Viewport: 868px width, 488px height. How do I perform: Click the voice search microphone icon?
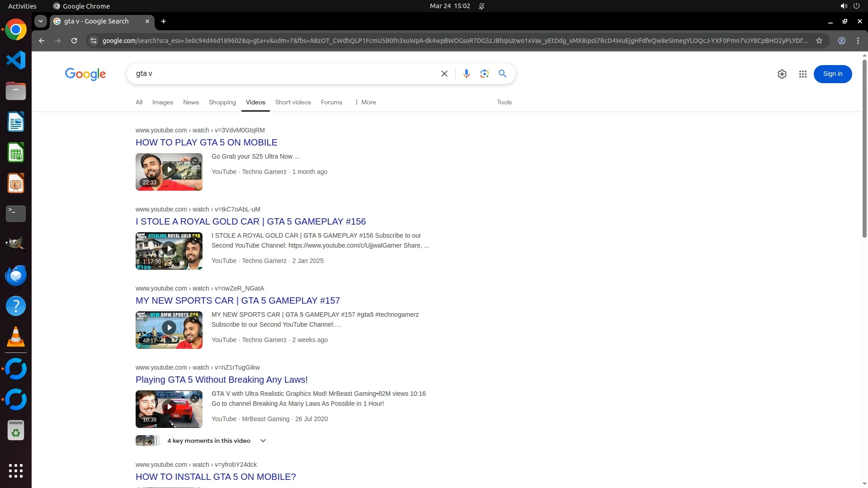coord(466,74)
